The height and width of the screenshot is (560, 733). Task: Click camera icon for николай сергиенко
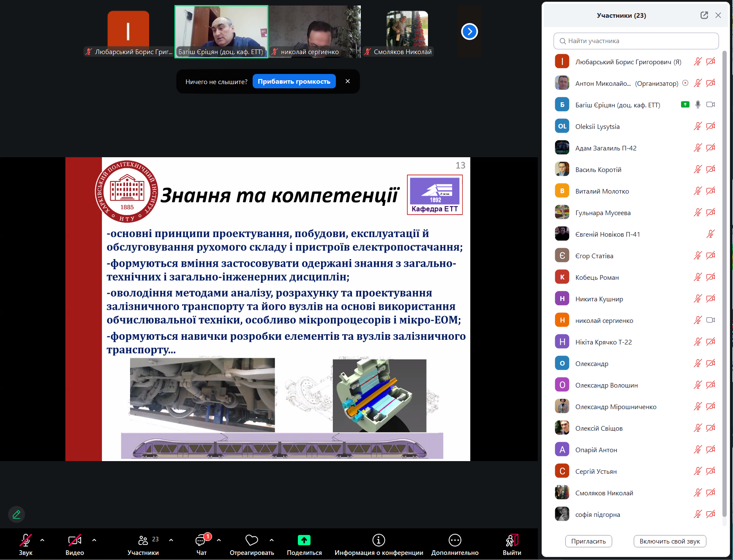coord(711,320)
